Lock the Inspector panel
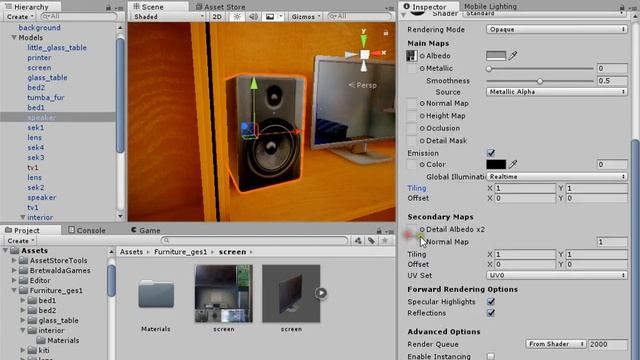This screenshot has width=640, height=360. [622, 7]
